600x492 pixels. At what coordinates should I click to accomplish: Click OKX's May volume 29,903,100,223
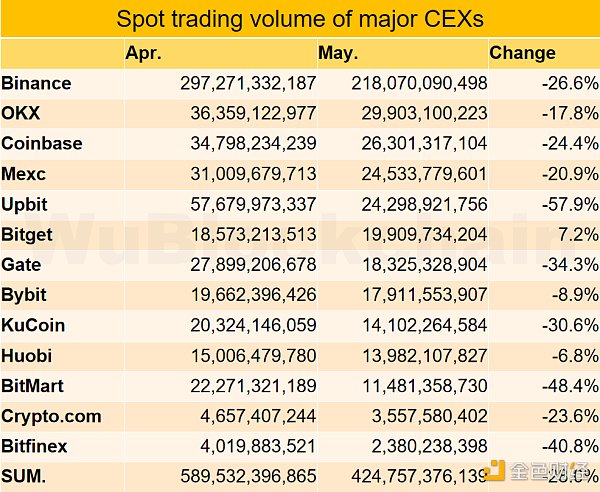(x=419, y=113)
